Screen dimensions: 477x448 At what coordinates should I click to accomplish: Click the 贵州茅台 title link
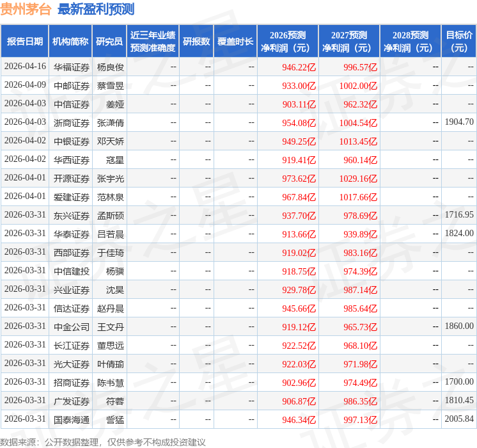[26, 9]
